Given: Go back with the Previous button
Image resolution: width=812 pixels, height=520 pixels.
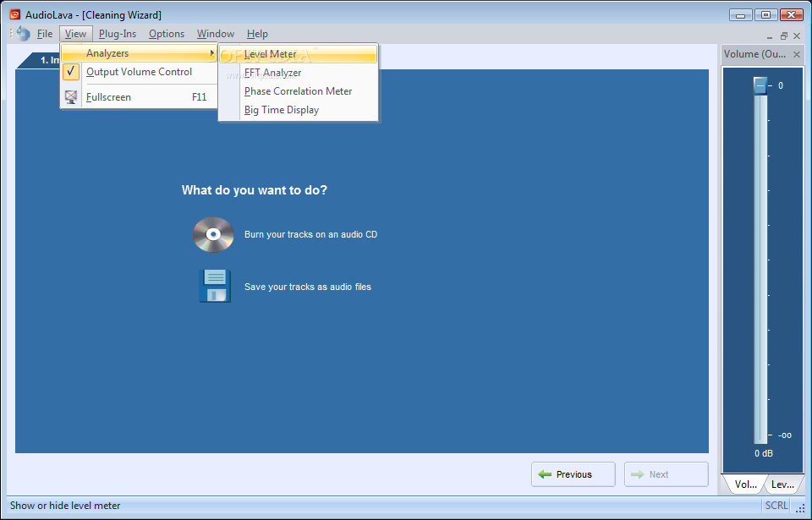Looking at the screenshot, I should [573, 474].
